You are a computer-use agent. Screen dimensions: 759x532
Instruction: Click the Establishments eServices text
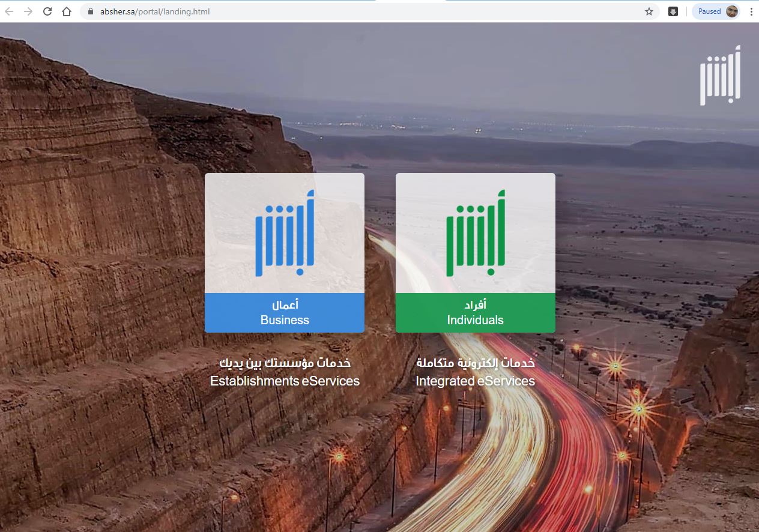coord(285,381)
